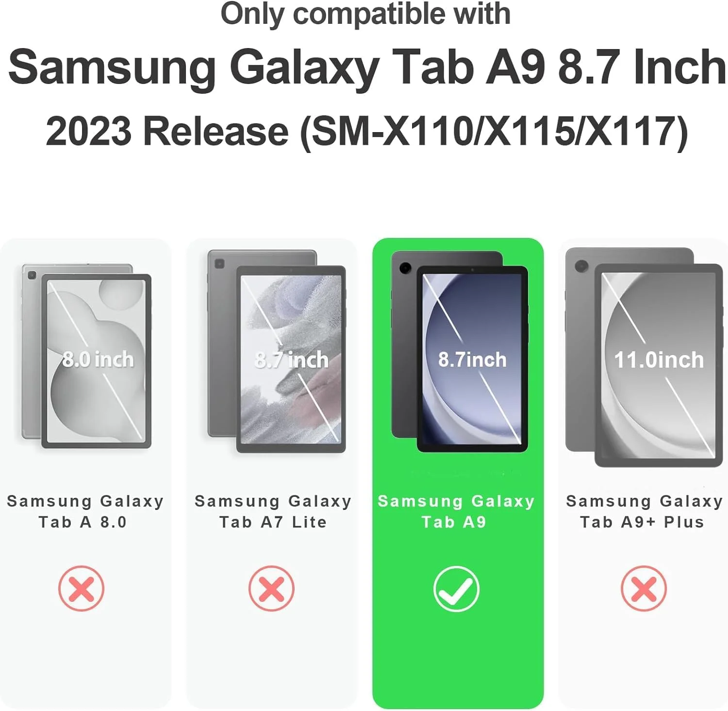Select the 8.0 inch tablet image

click(86, 356)
